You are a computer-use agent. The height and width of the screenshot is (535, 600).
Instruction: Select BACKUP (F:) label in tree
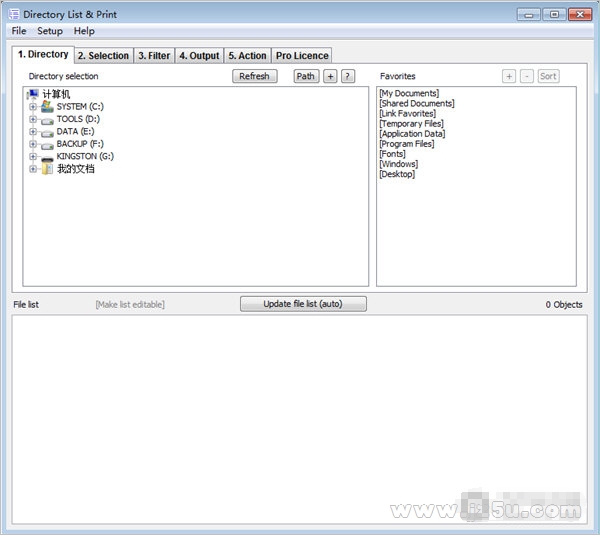pos(80,144)
